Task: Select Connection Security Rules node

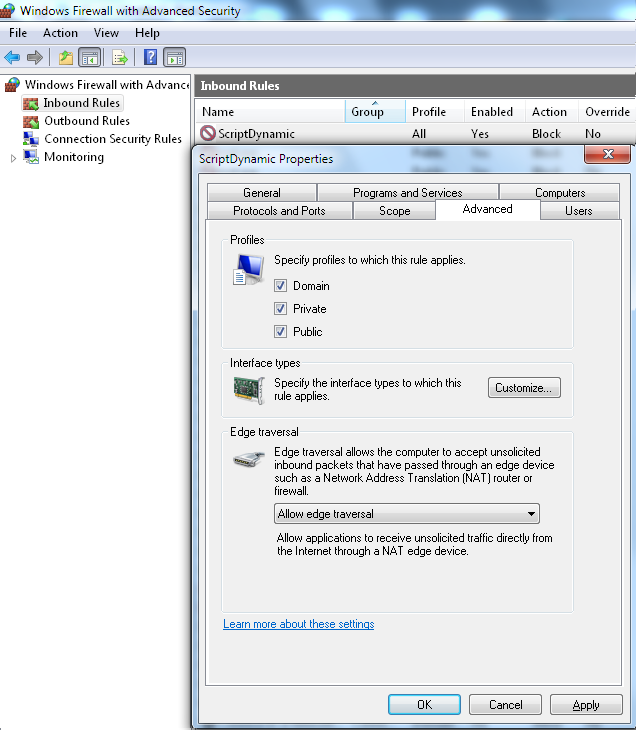Action: 112,139
